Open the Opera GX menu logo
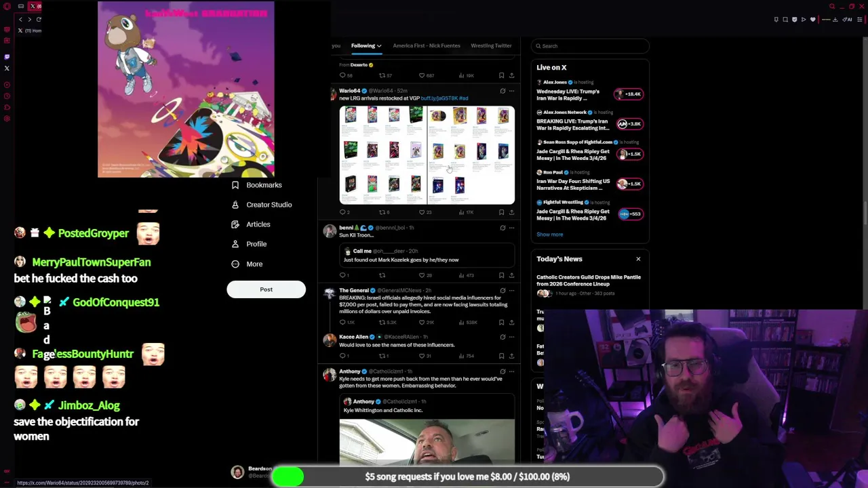 coord(7,6)
